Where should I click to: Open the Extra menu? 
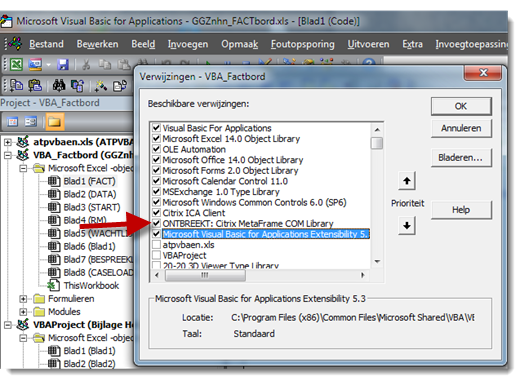pyautogui.click(x=412, y=44)
